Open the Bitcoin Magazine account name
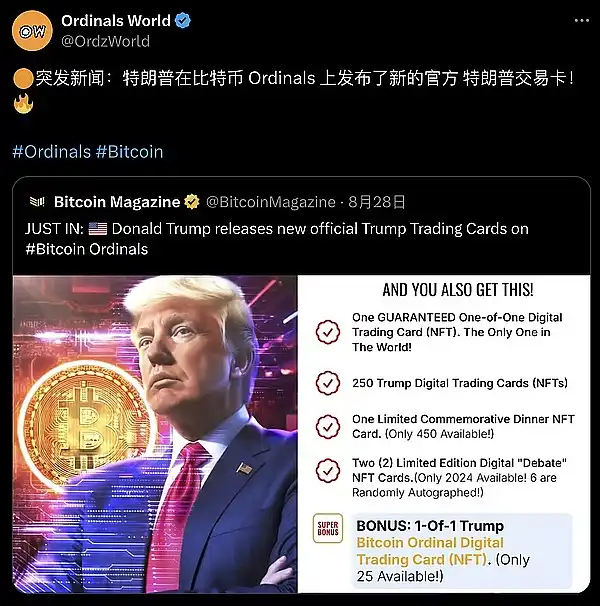Viewport: 600px width, 606px height. click(117, 202)
